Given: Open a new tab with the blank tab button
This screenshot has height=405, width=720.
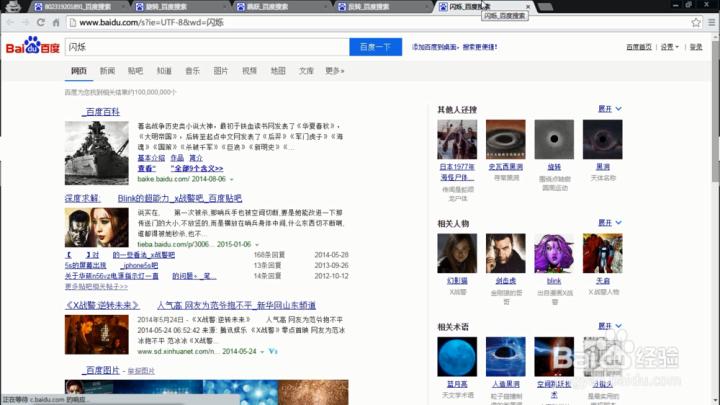Looking at the screenshot, I should tap(545, 6).
